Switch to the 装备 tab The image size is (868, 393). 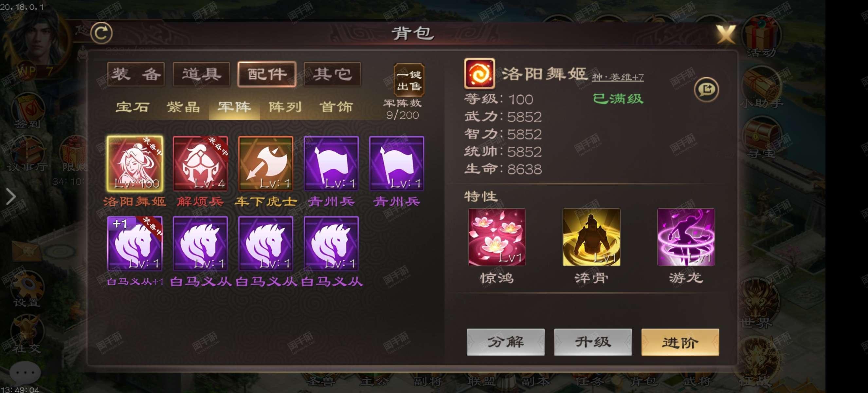coord(136,74)
